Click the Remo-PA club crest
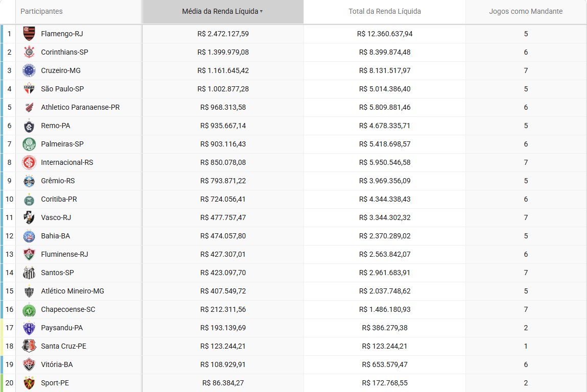The height and width of the screenshot is (392, 587). tap(29, 126)
